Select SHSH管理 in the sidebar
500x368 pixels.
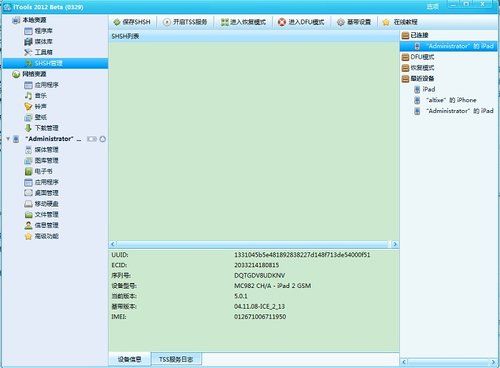(x=55, y=63)
